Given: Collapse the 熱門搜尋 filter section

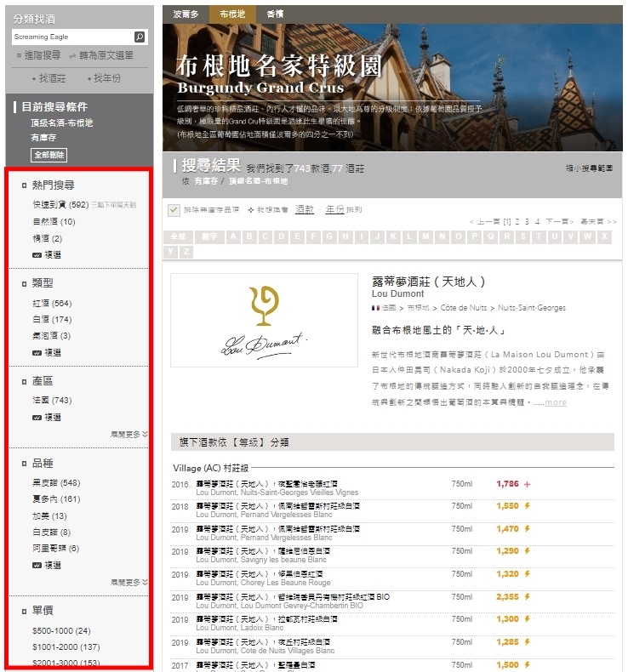Looking at the screenshot, I should pyautogui.click(x=24, y=185).
